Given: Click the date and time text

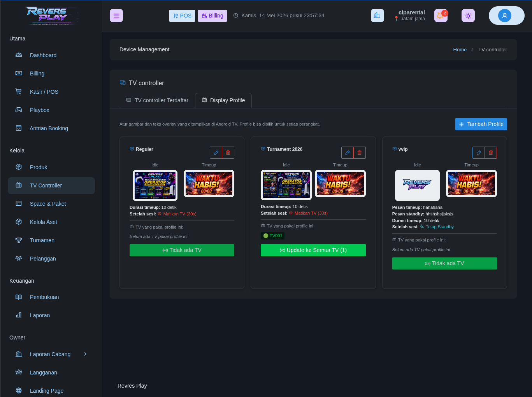Looking at the screenshot, I should coord(283,16).
